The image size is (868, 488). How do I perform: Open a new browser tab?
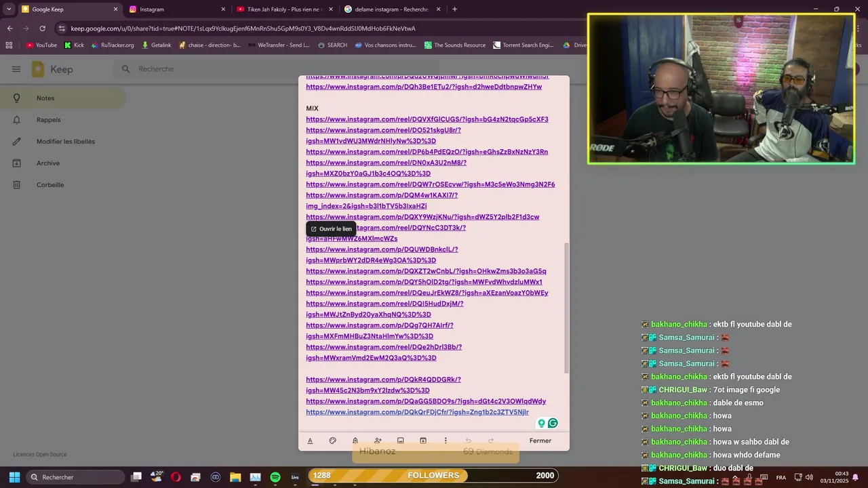click(454, 9)
